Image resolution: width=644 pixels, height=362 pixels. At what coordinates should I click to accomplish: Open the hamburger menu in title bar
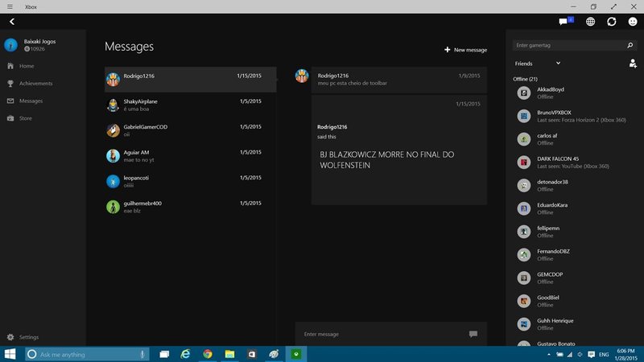coord(10,6)
